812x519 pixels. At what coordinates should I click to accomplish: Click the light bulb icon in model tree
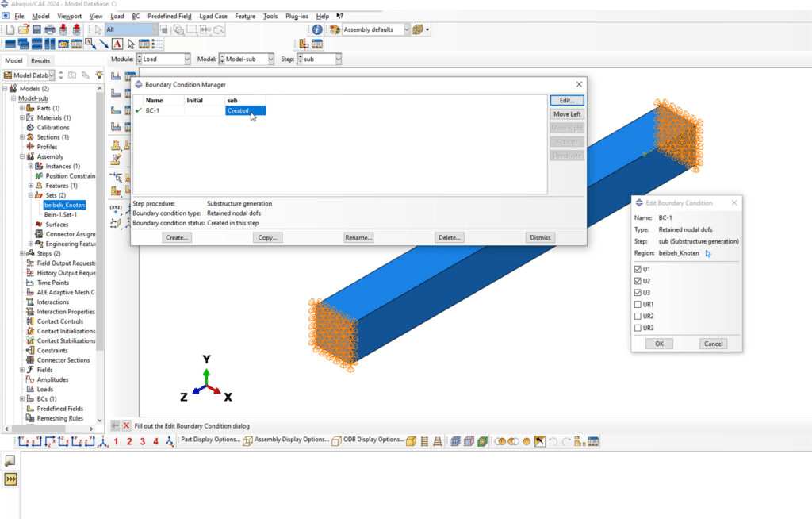pos(99,75)
